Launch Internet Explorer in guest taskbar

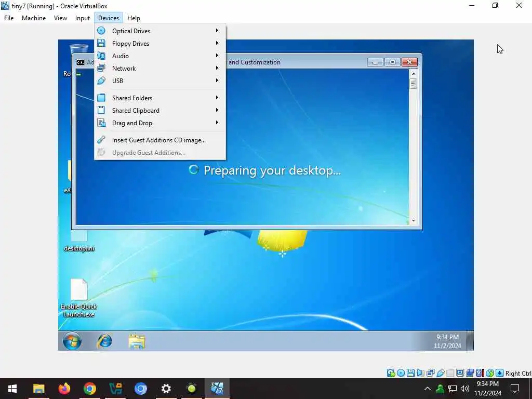click(x=104, y=341)
